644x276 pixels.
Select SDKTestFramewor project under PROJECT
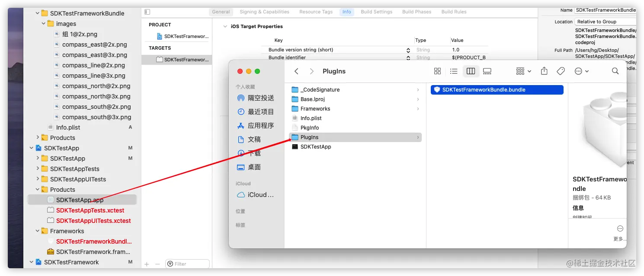[x=183, y=36]
